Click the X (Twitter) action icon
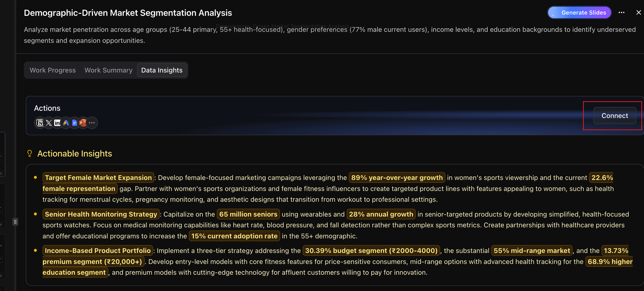Image resolution: width=644 pixels, height=291 pixels. tap(49, 123)
